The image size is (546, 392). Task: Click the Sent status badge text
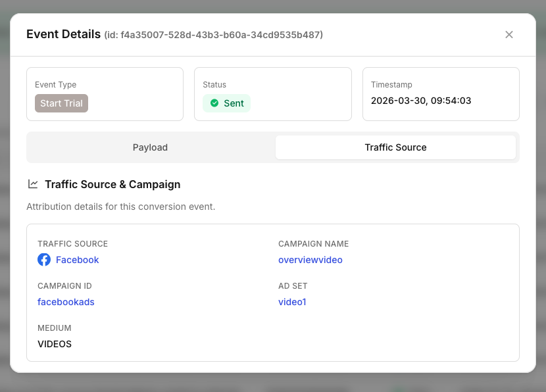pos(234,103)
